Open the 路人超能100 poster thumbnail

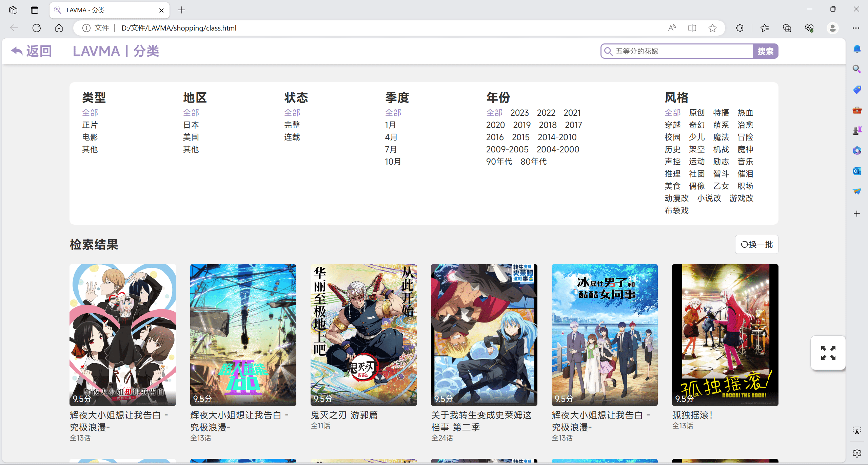[243, 335]
